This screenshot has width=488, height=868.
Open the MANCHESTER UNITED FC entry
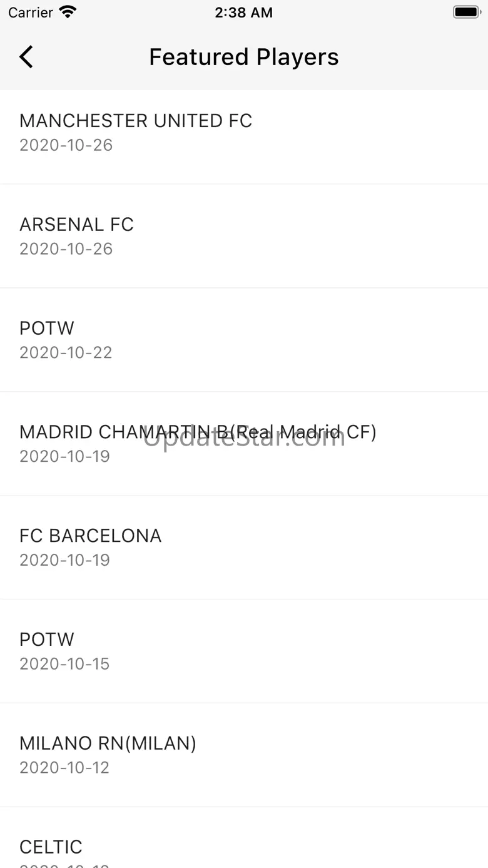pos(136,121)
